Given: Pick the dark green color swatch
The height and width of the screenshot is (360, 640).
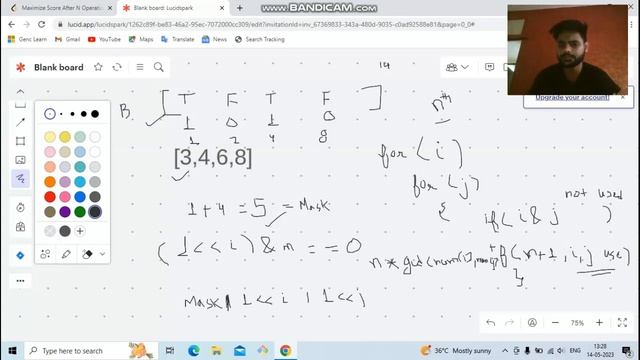Looking at the screenshot, I should [x=80, y=212].
